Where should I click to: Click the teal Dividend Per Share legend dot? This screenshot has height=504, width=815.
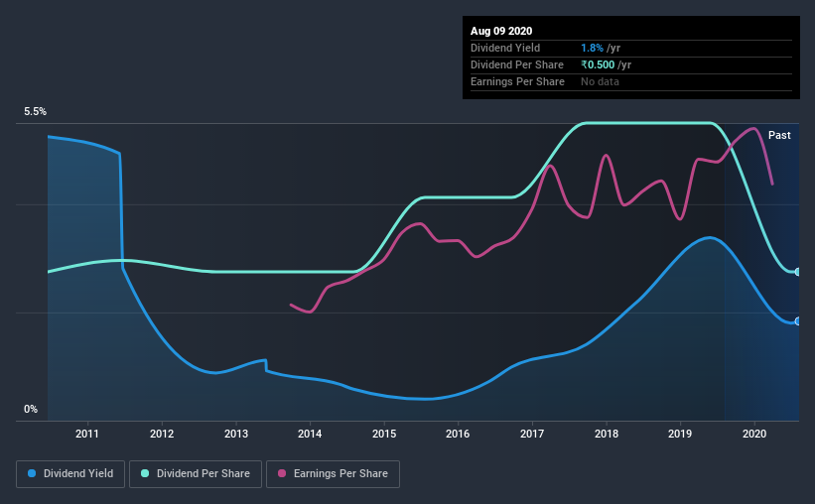pyautogui.click(x=145, y=473)
